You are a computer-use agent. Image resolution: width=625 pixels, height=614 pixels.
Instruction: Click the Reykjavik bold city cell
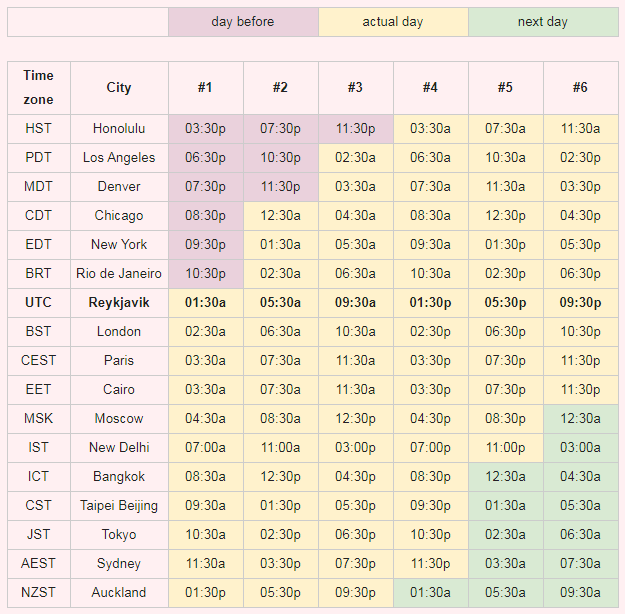pyautogui.click(x=119, y=303)
